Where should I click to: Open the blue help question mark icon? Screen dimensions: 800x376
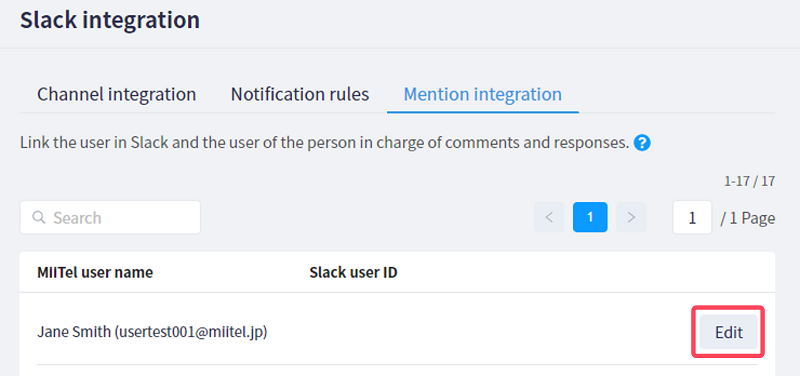642,143
